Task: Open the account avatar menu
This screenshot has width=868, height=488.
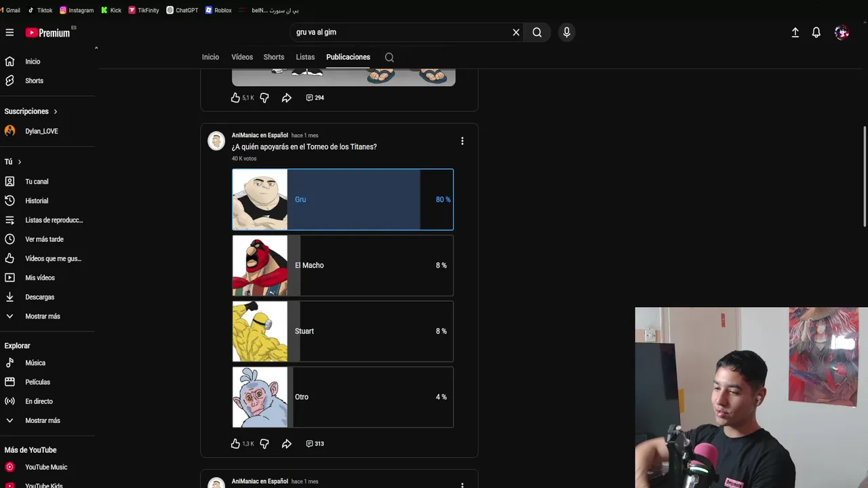Action: 842,33
